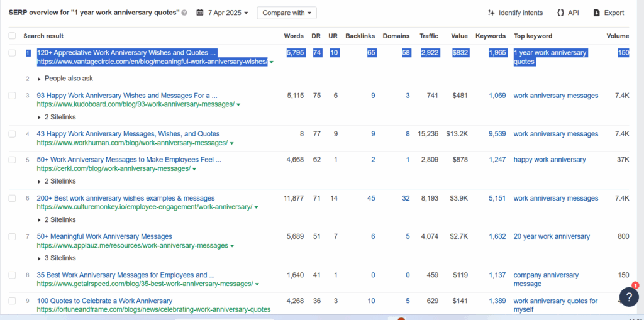Click the help question mark icon

629,297
